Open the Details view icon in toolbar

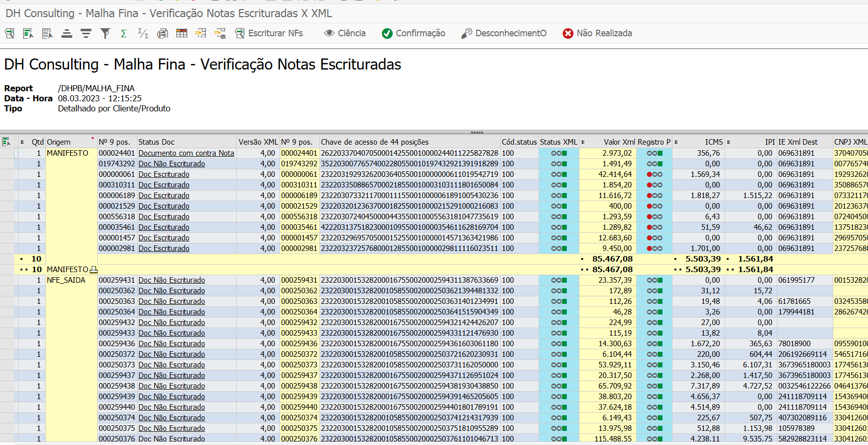coord(10,33)
